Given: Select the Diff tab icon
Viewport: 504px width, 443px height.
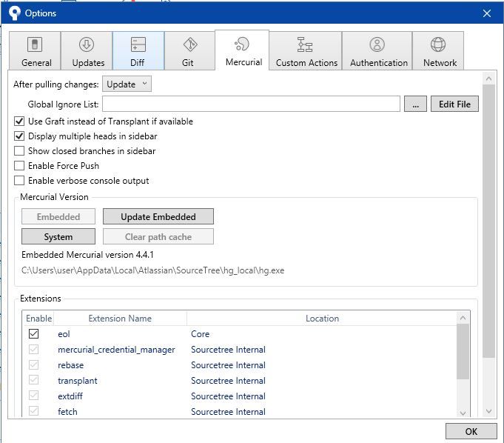Looking at the screenshot, I should (138, 44).
